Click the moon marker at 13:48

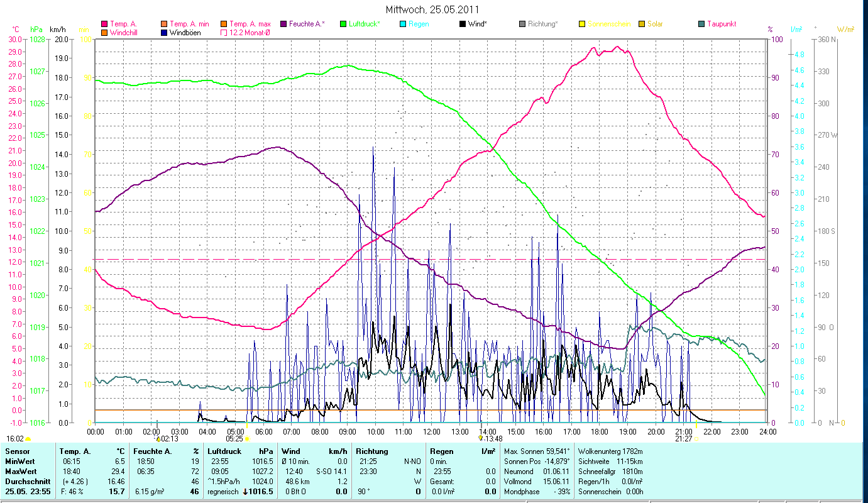(480, 439)
